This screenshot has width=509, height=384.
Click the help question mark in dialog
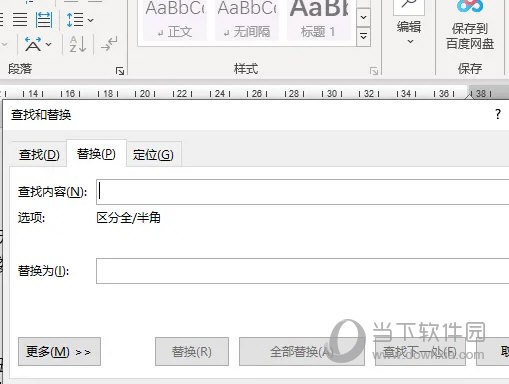click(498, 114)
